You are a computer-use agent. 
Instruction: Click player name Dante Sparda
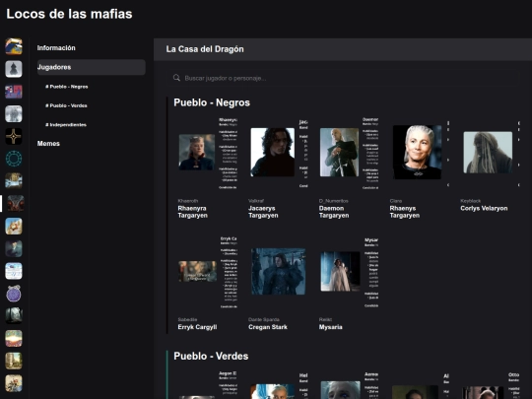(264, 319)
